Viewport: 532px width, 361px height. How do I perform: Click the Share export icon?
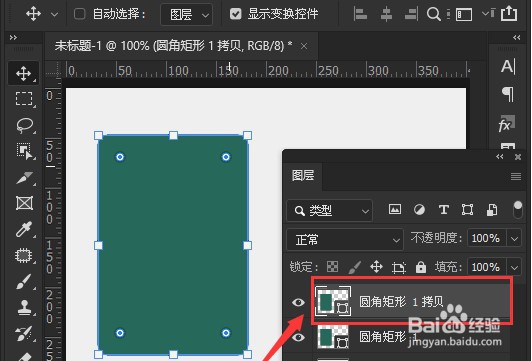click(x=509, y=14)
